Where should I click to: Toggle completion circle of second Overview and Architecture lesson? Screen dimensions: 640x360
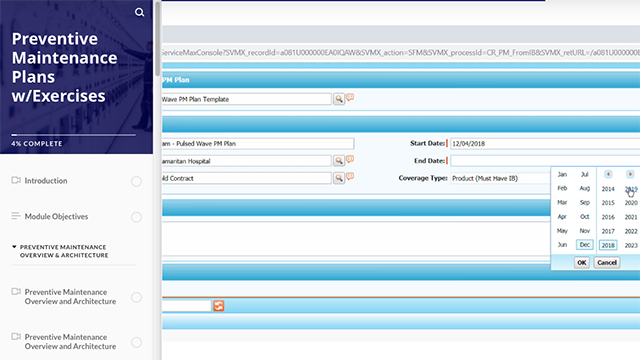tap(136, 342)
